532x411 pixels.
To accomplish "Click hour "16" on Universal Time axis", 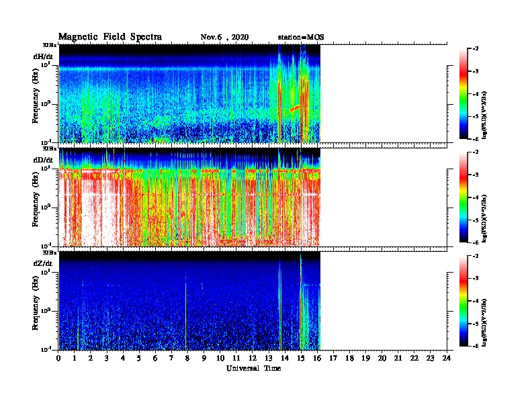I will point(317,359).
